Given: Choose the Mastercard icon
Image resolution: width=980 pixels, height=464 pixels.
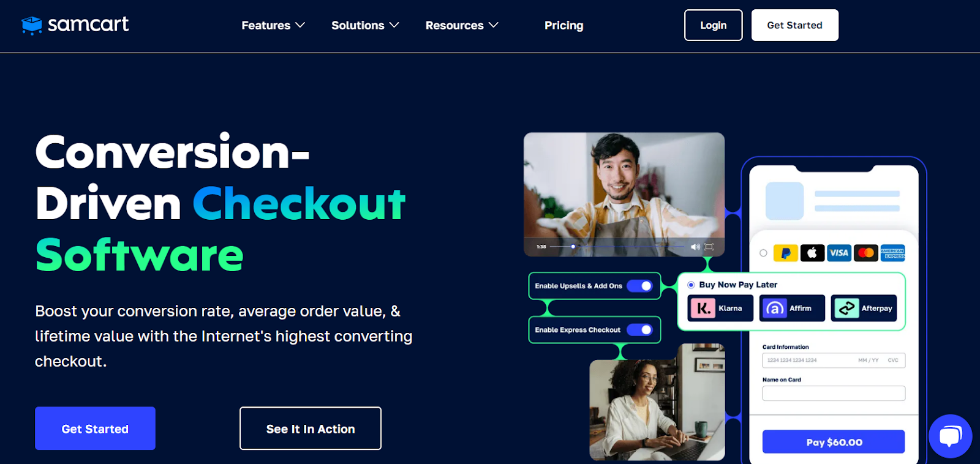Looking at the screenshot, I should pyautogui.click(x=866, y=253).
